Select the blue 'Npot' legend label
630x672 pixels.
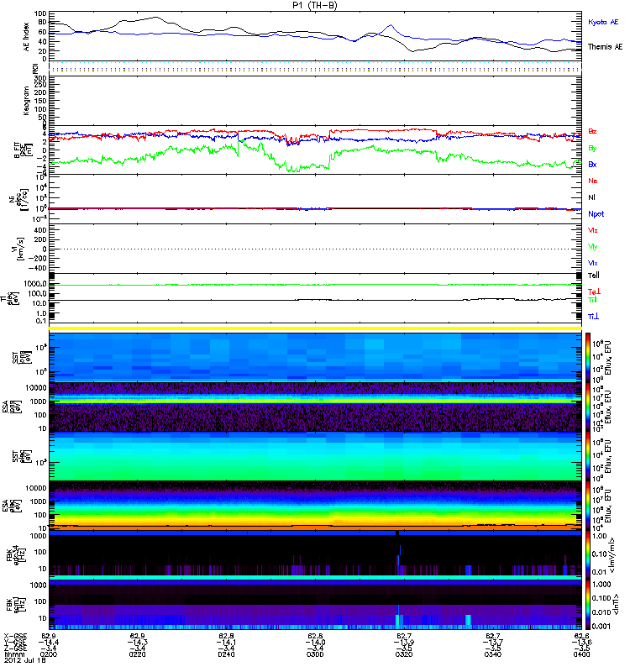(596, 214)
